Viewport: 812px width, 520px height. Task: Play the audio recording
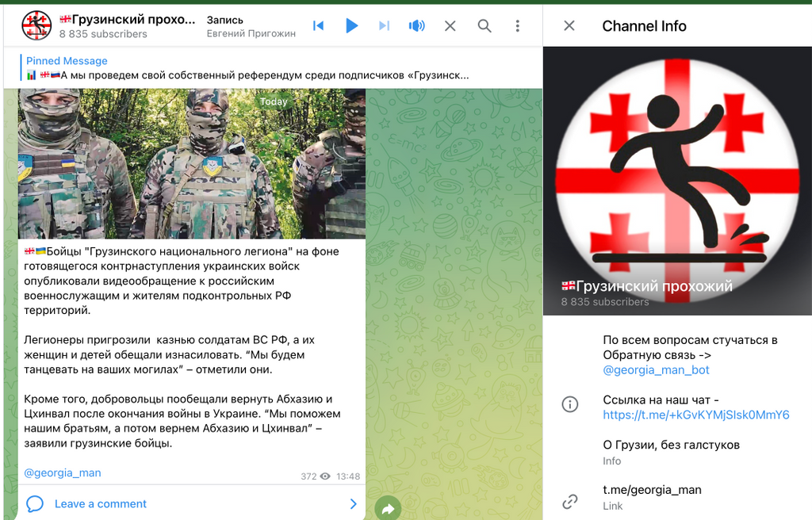(x=351, y=26)
